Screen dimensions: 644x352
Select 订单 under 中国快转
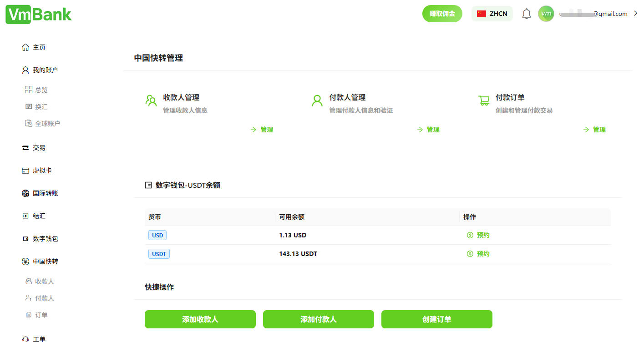click(x=41, y=315)
